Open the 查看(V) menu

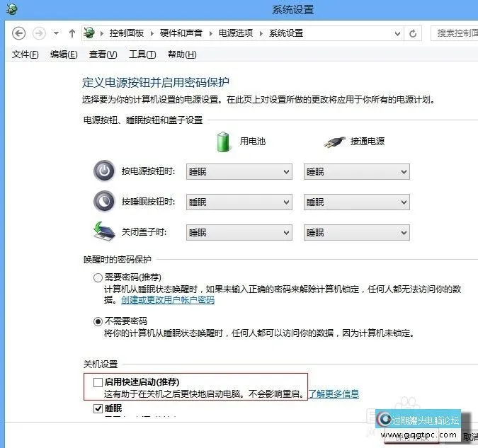click(103, 54)
